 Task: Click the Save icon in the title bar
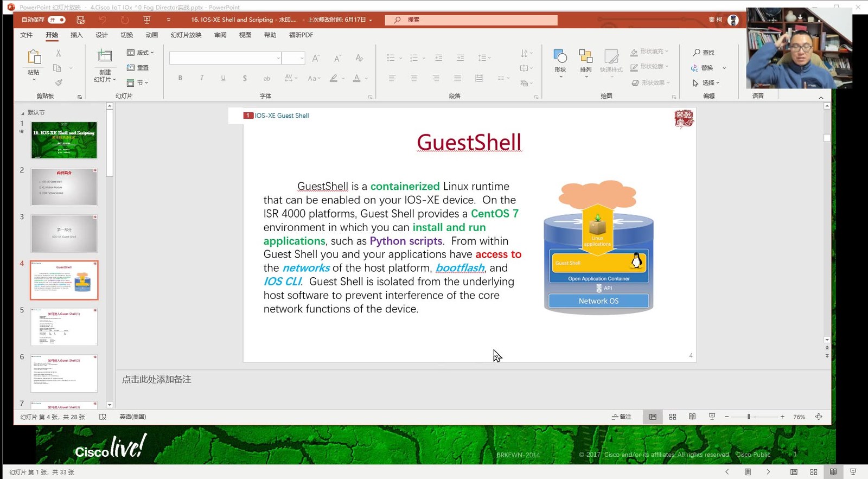click(80, 20)
